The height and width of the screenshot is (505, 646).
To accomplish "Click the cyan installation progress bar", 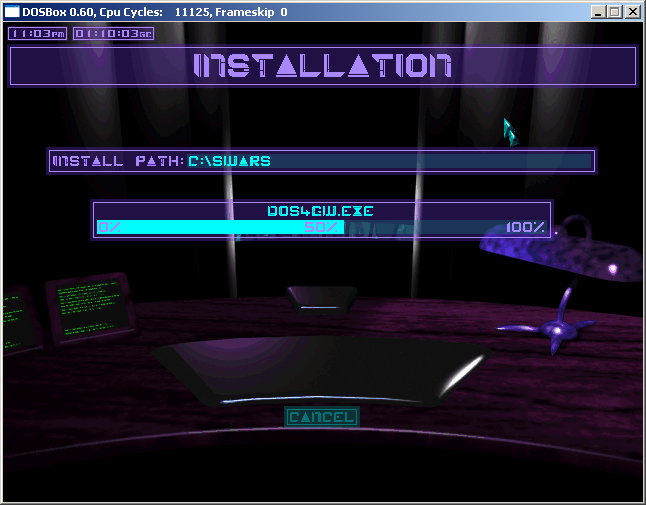I will 220,227.
